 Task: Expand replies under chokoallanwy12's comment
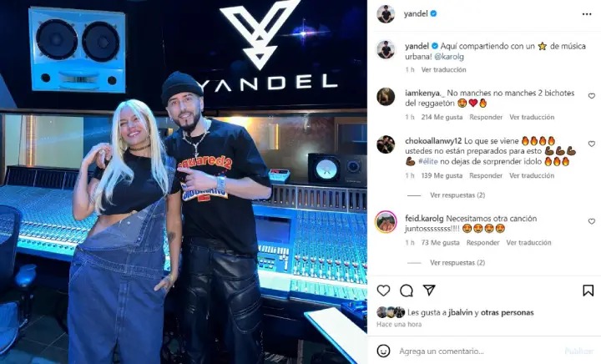[457, 195]
